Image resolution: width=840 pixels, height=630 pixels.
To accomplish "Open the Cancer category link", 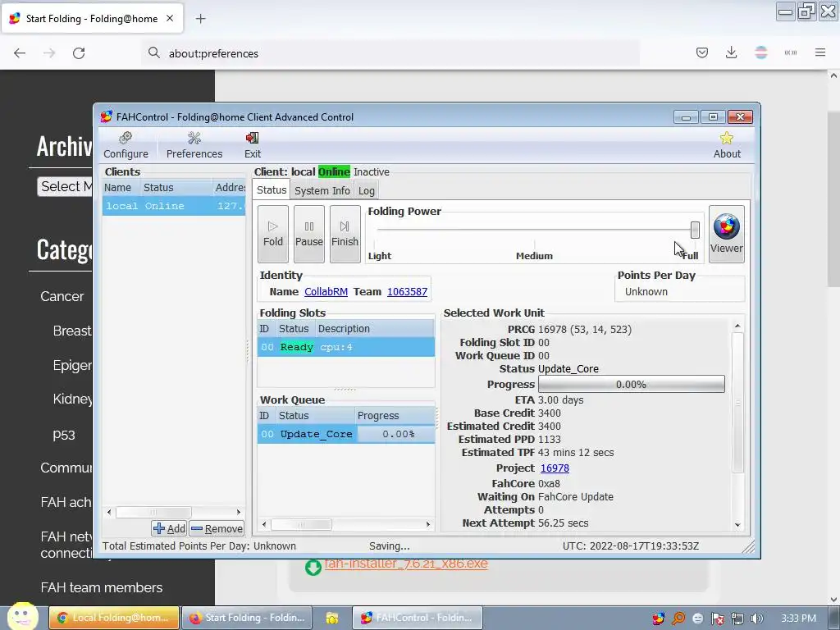I will click(62, 296).
